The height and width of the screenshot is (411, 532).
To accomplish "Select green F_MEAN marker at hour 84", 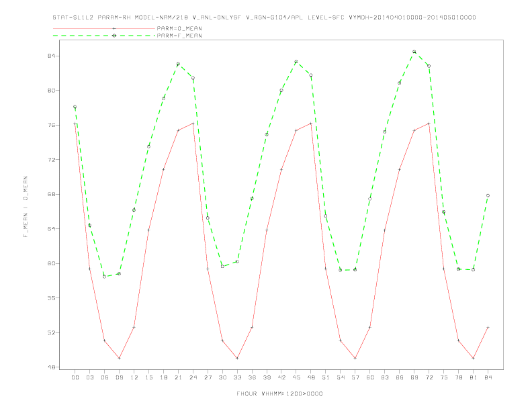I will click(488, 195).
